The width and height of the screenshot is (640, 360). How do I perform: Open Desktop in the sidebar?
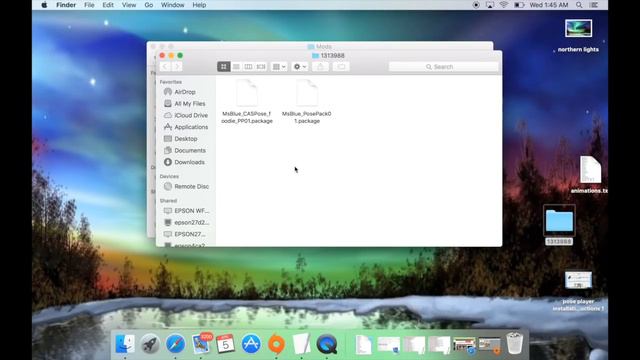click(185, 139)
